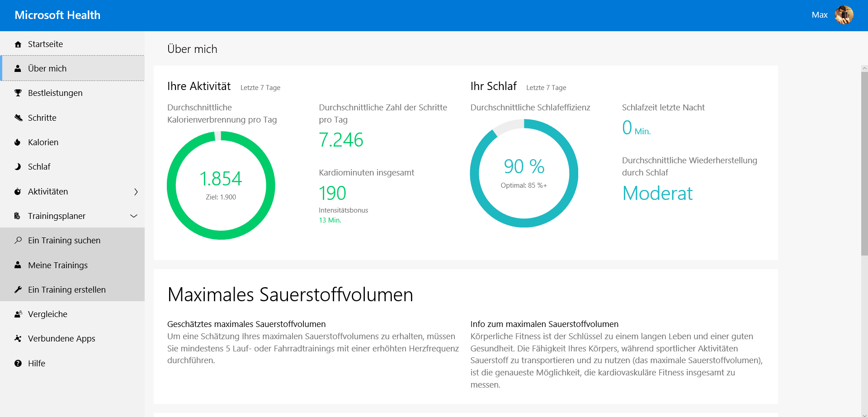Click the person icon beside Über mich
This screenshot has height=417, width=868.
click(x=18, y=68)
